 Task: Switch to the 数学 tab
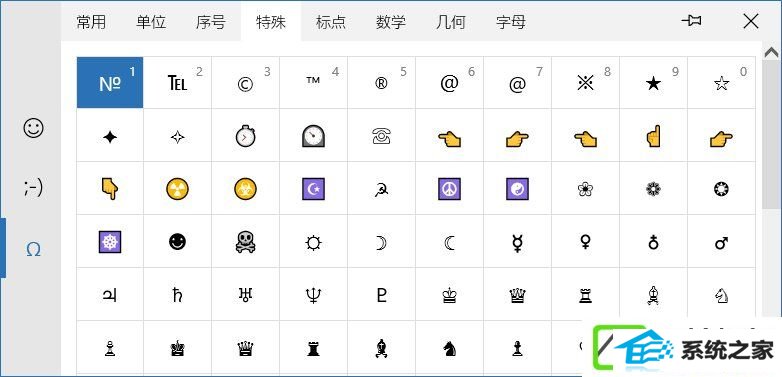[391, 22]
